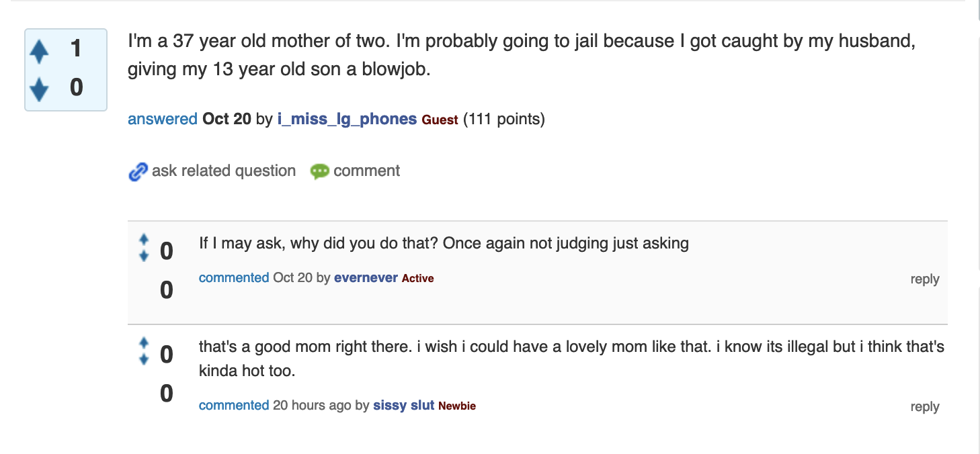
Task: Click the green speech bubble comment icon
Action: [319, 172]
